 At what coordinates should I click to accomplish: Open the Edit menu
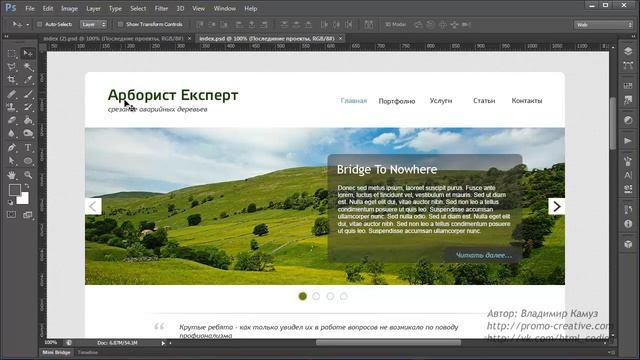[x=48, y=8]
